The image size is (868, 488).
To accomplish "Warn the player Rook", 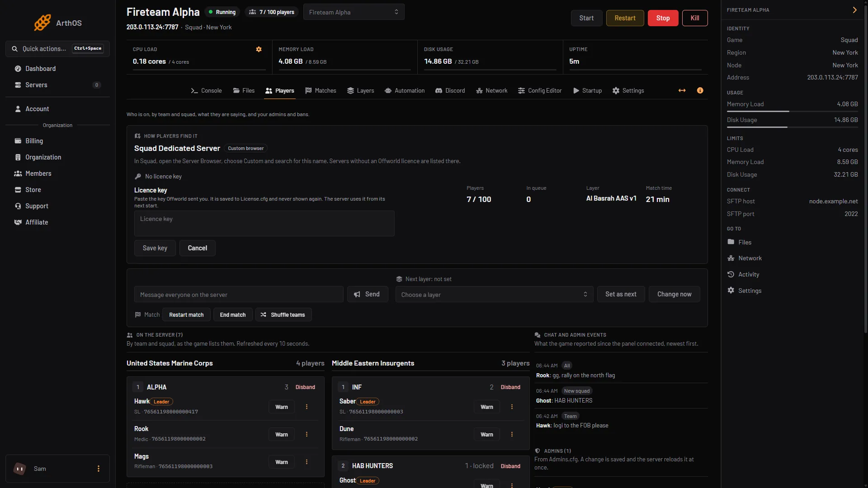I will coord(282,434).
